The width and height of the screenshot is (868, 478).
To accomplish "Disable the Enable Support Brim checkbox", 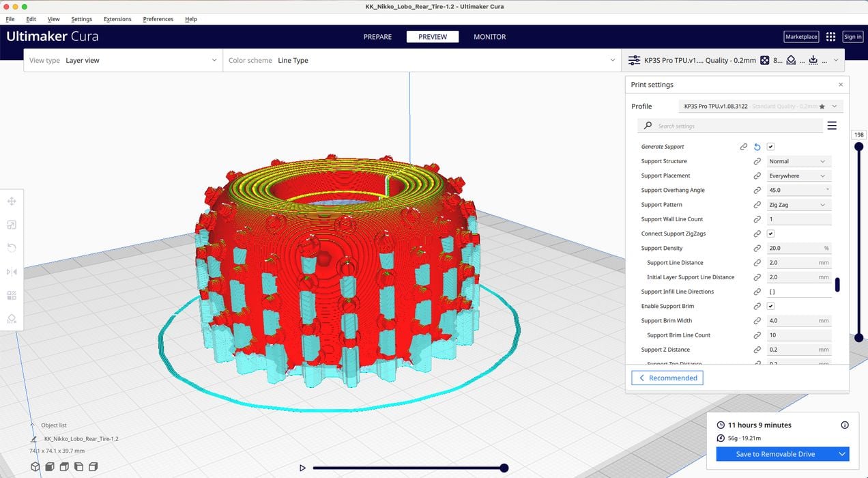I will point(770,306).
